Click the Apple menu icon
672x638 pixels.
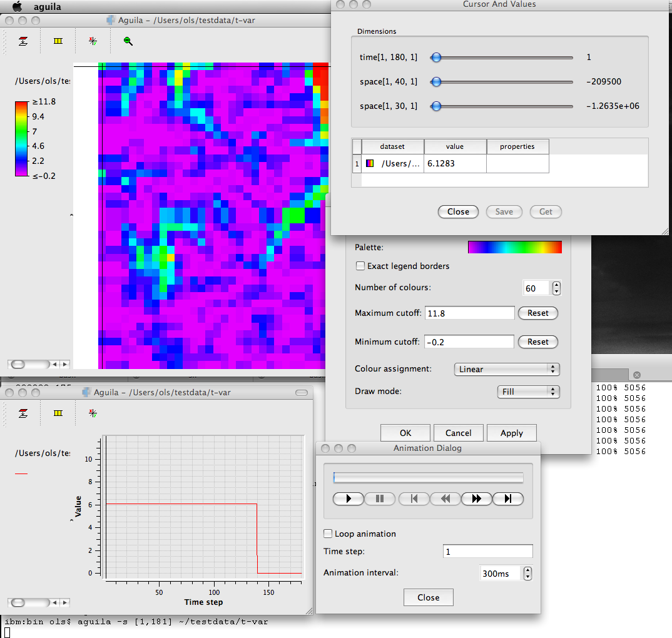[17, 6]
